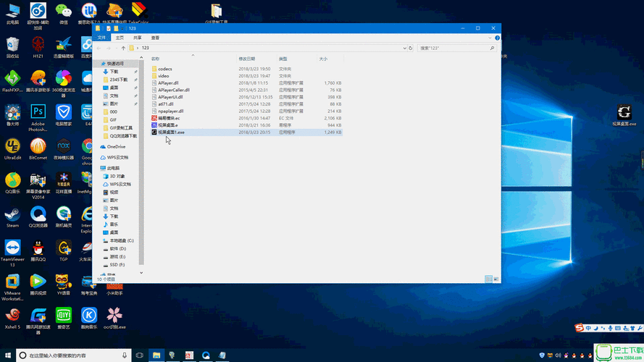Open the 文件 ribbon tab
This screenshot has height=362, width=644.
[x=101, y=38]
